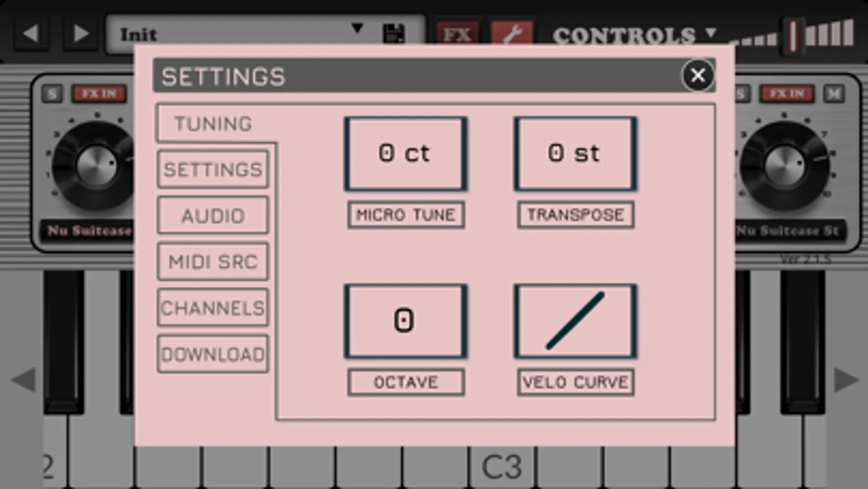Toggle the left FX IN switch
Screen dimensions: 868x489
point(99,93)
